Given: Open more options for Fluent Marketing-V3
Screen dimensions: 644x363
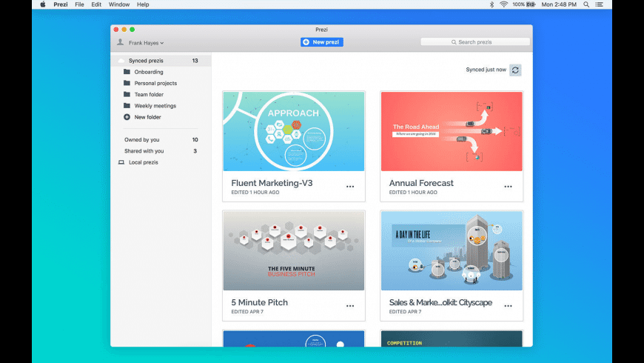Looking at the screenshot, I should (x=350, y=187).
